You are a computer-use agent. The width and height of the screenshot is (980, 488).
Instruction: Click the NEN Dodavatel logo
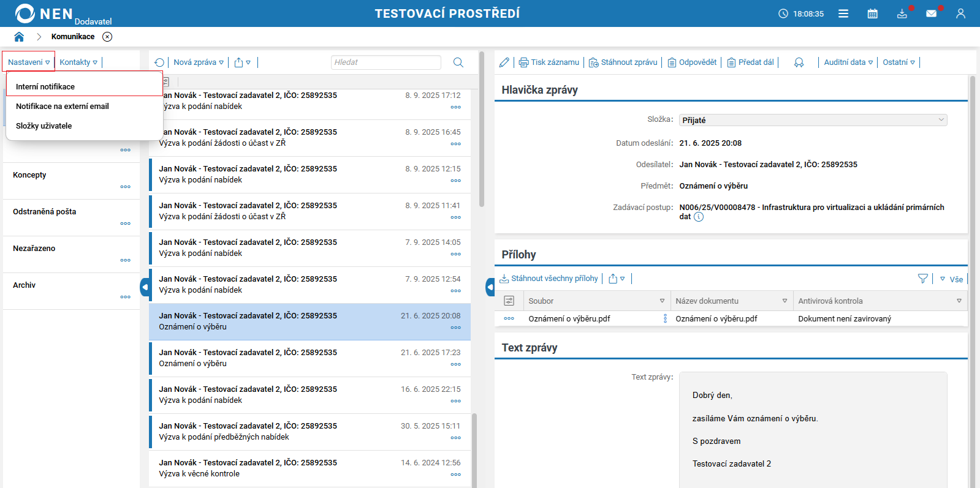coord(63,14)
